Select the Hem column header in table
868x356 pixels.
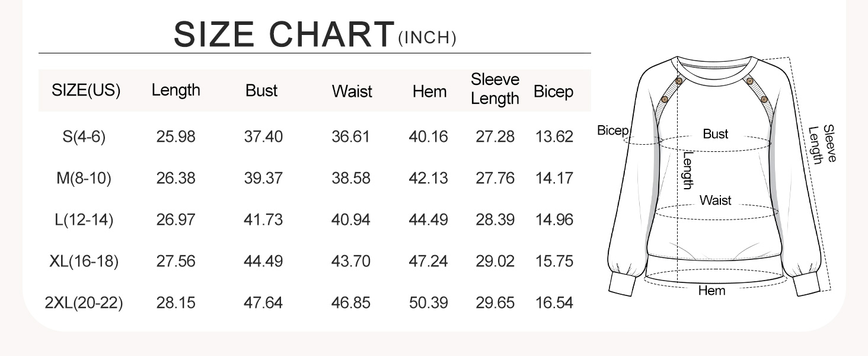[x=429, y=91]
